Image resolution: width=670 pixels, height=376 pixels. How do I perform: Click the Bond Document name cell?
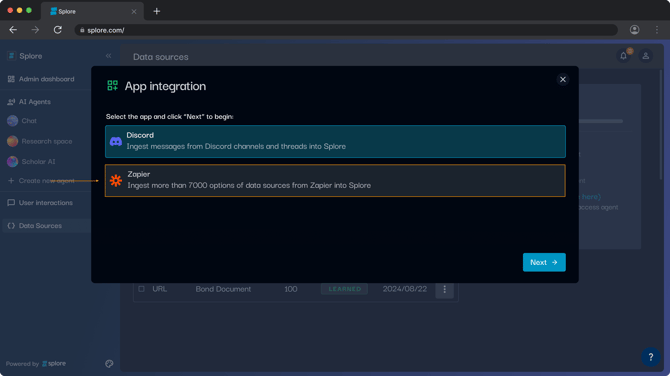pos(223,289)
